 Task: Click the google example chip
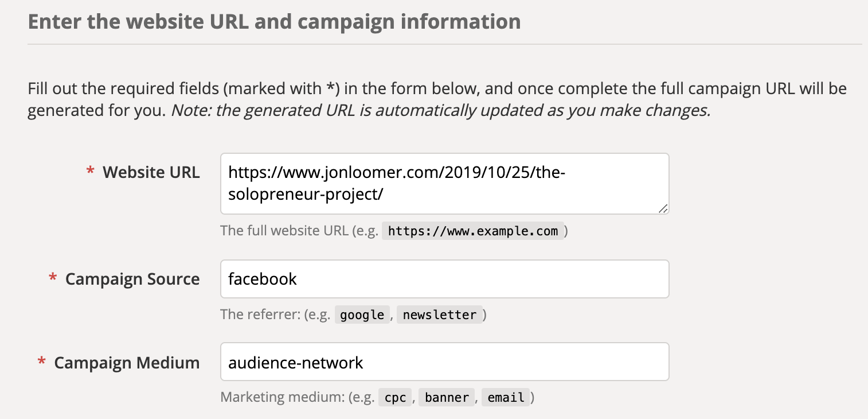362,315
